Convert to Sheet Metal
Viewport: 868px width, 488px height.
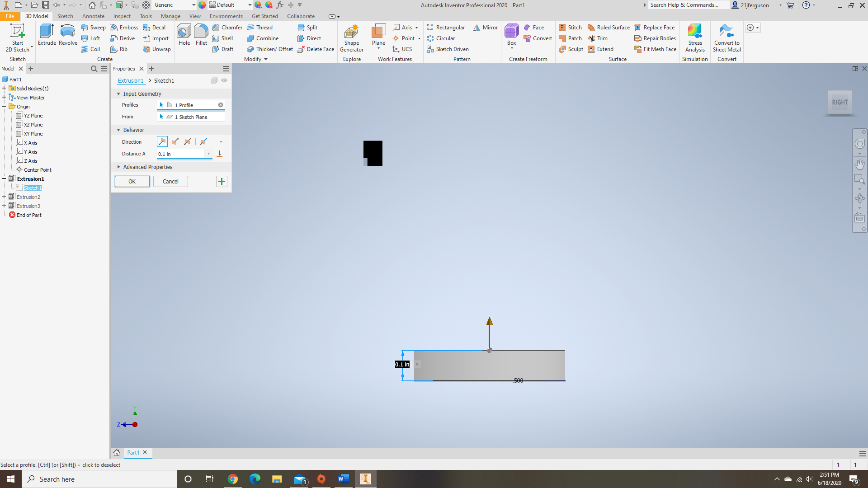click(726, 38)
